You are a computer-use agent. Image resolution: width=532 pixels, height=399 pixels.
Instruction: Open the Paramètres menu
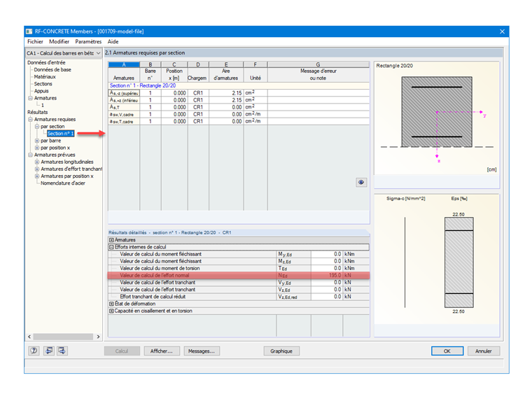pos(88,41)
